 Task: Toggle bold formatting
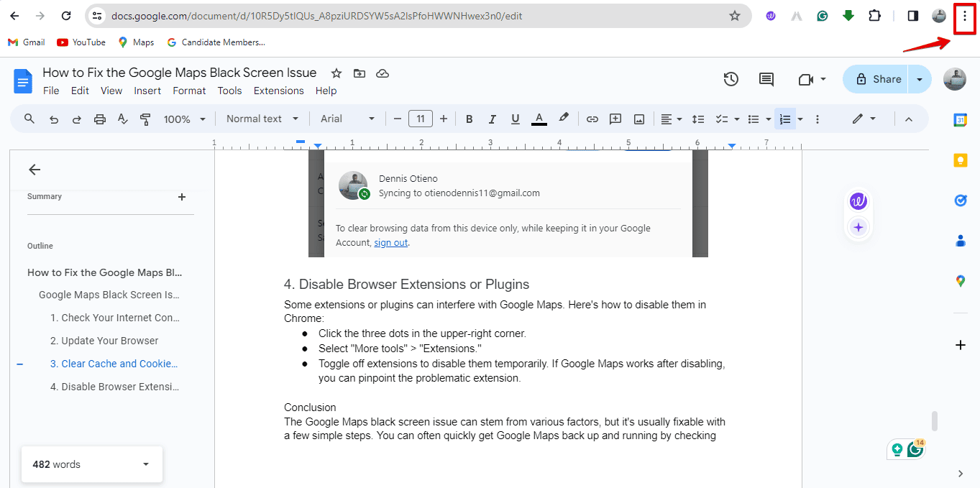[469, 119]
